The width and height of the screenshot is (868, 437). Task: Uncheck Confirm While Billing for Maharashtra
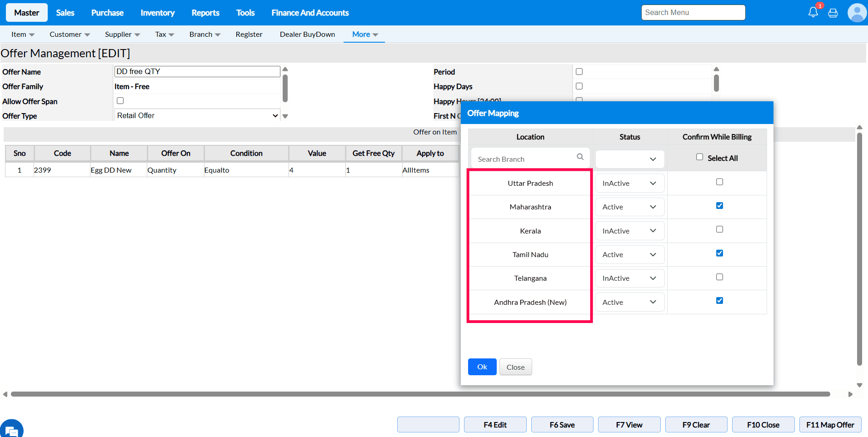click(x=719, y=206)
